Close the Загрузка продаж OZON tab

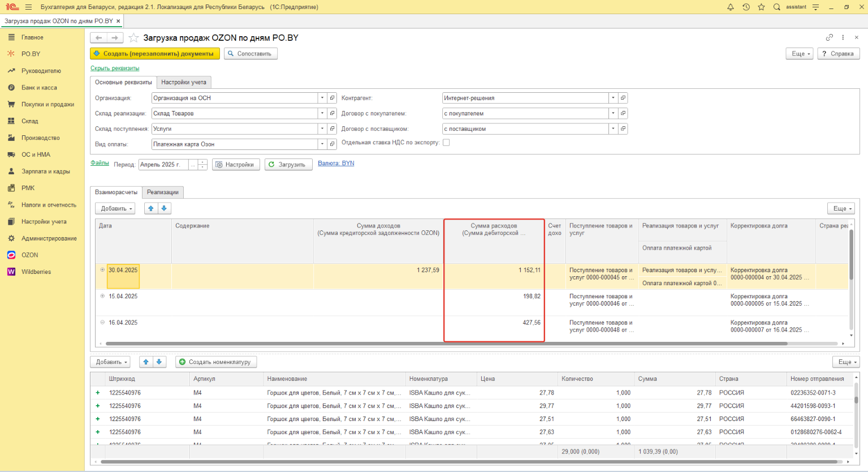tap(118, 21)
